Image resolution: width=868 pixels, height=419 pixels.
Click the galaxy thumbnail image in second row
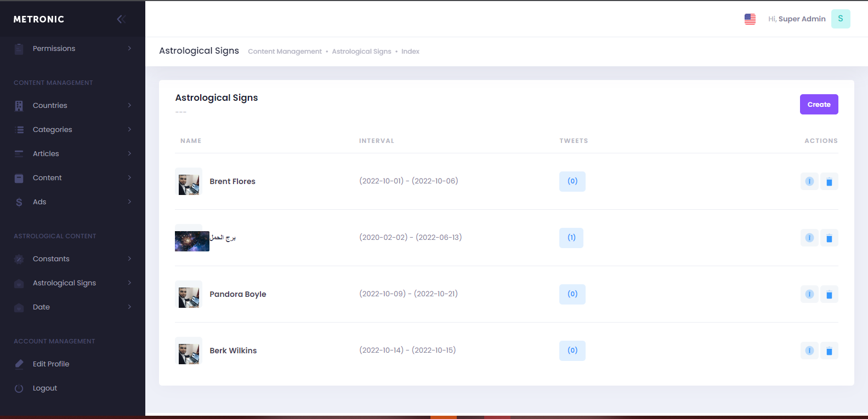(x=192, y=241)
